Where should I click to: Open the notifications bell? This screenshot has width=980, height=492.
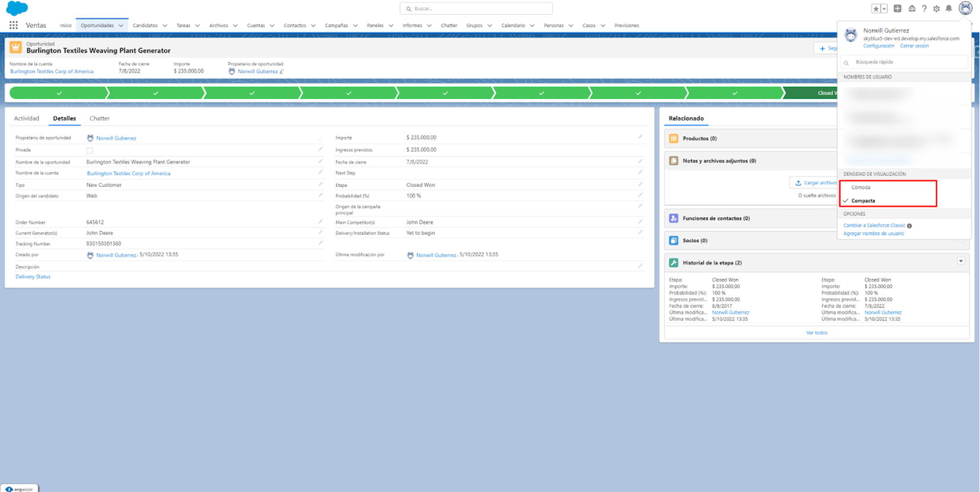[x=949, y=8]
